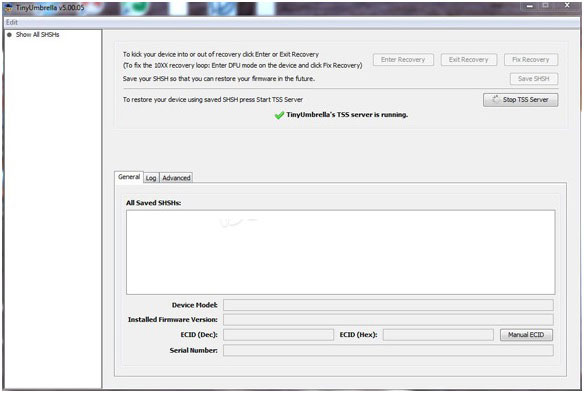The height and width of the screenshot is (393, 584).
Task: Open the Edit menu
Action: pos(12,22)
